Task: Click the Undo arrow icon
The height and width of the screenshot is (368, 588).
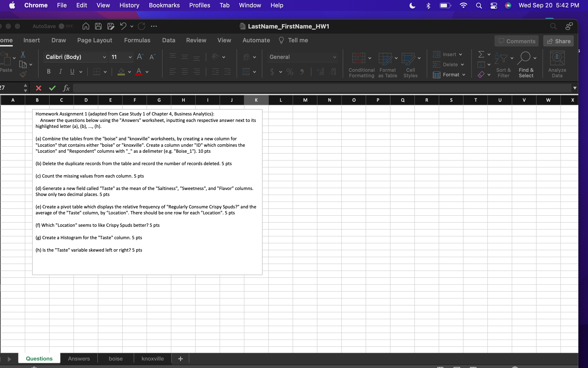Action: [x=123, y=26]
